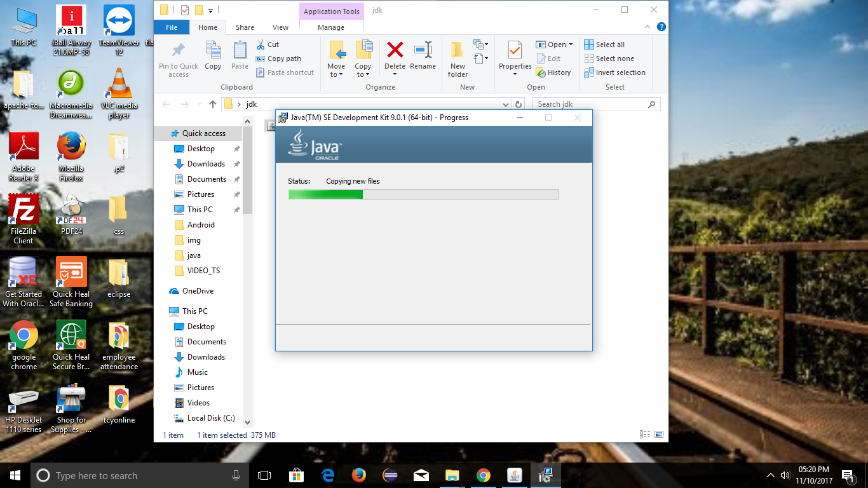
Task: Open Task View from taskbar
Action: [264, 475]
